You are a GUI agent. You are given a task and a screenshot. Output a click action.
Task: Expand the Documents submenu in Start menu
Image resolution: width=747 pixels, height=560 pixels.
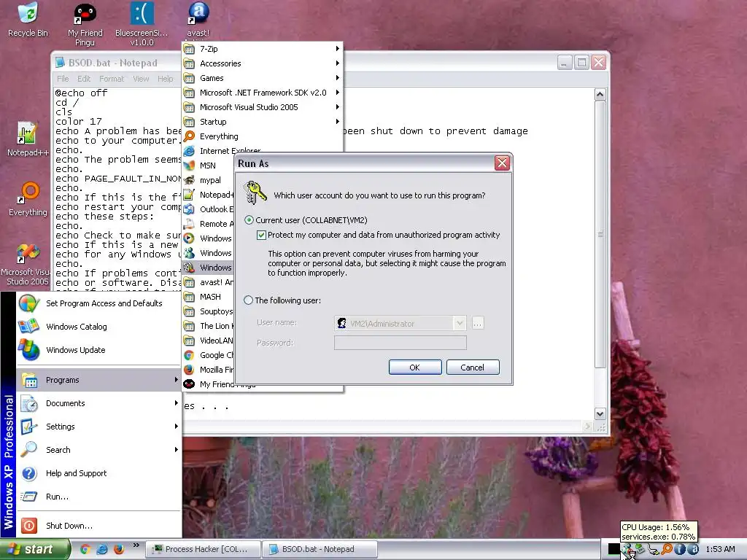(99, 403)
